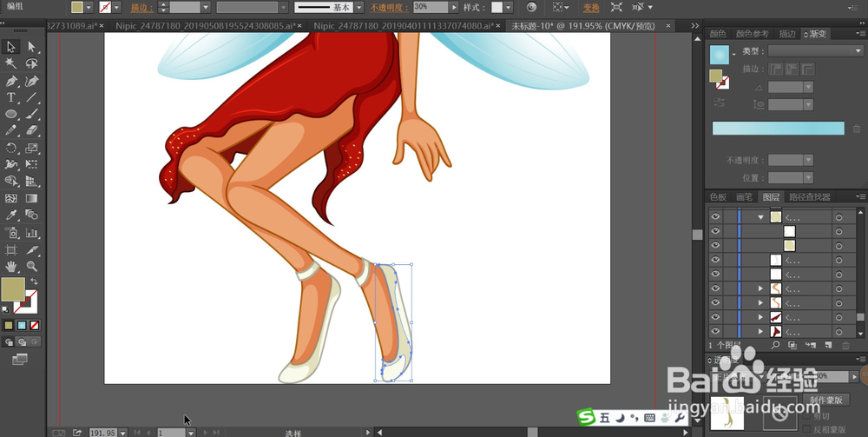868x437 pixels.
Task: Hide upper orange leg layer
Action: (715, 288)
